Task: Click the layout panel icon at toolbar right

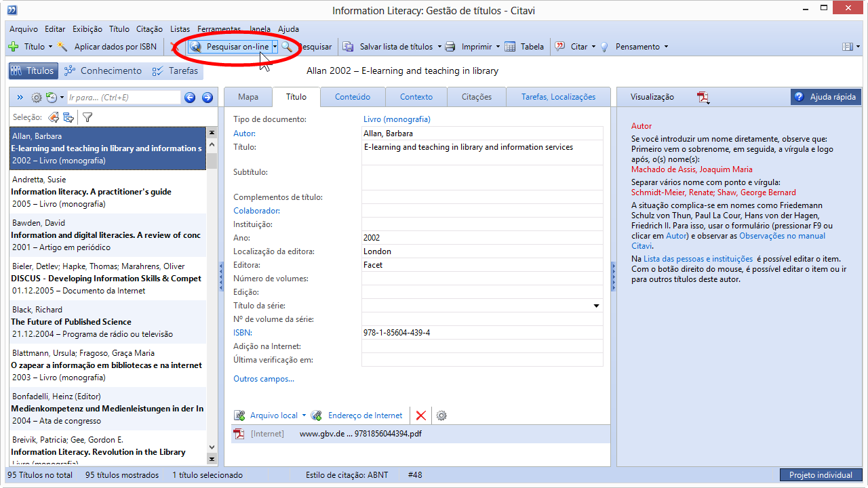Action: tap(847, 47)
